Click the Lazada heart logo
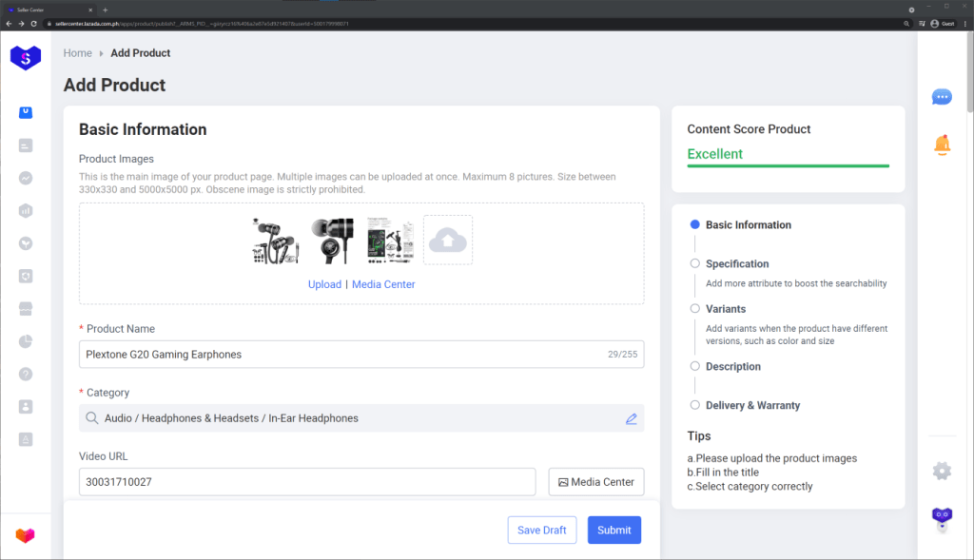This screenshot has width=974, height=560. tap(26, 536)
